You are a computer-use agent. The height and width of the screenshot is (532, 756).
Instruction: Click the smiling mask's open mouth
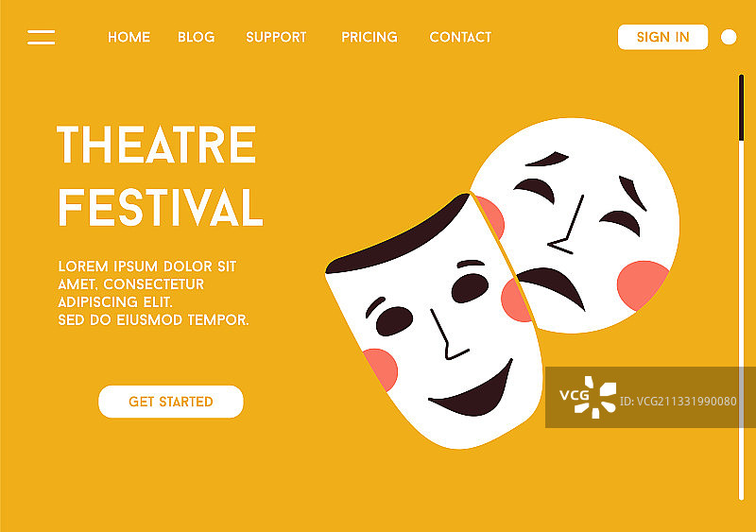pyautogui.click(x=472, y=392)
